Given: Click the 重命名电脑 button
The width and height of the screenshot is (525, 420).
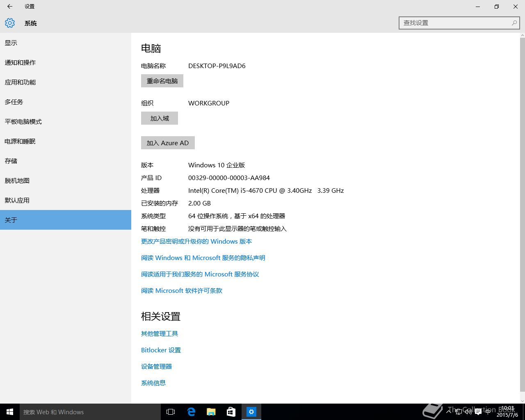Looking at the screenshot, I should [162, 81].
